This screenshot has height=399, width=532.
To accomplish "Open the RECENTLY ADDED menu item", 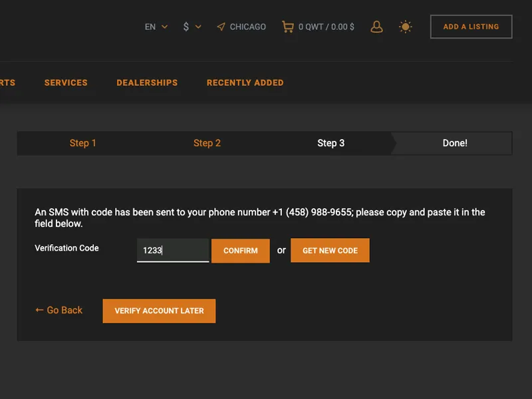I will 245,82.
